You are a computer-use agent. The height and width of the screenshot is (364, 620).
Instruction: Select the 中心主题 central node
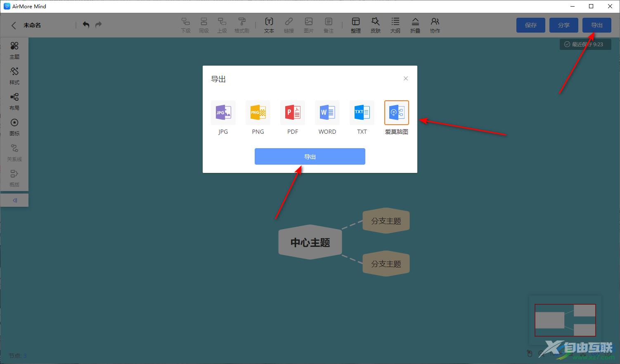click(310, 242)
